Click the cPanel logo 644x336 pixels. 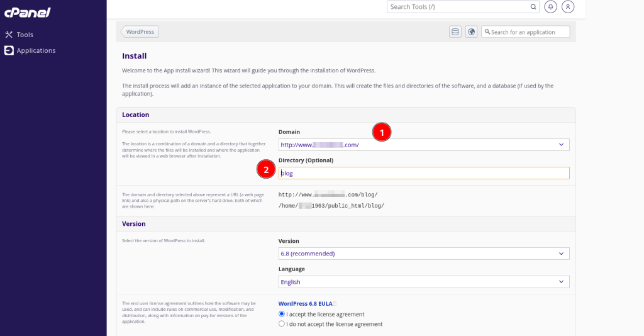pos(27,13)
